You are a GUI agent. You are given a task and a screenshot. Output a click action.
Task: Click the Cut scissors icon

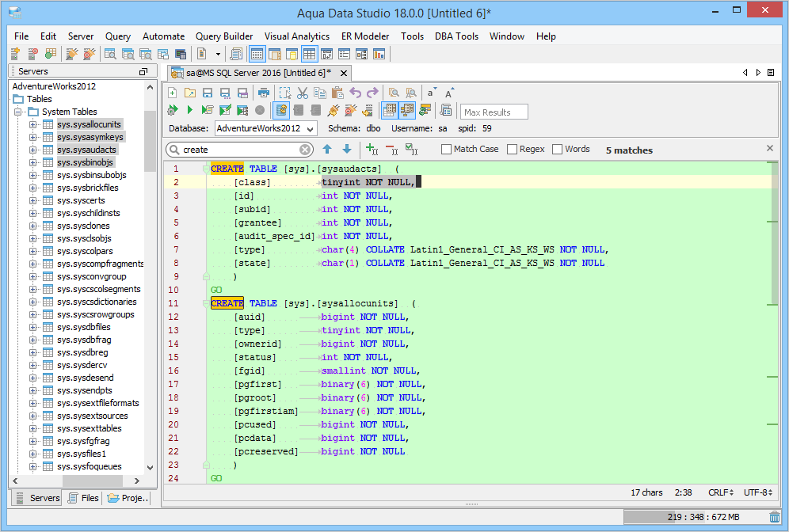tap(302, 93)
